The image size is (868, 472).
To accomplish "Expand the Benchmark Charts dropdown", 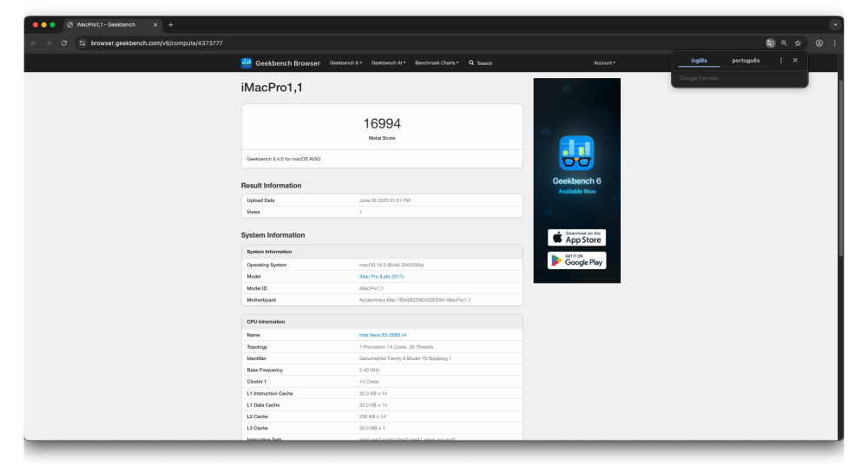I will click(437, 63).
